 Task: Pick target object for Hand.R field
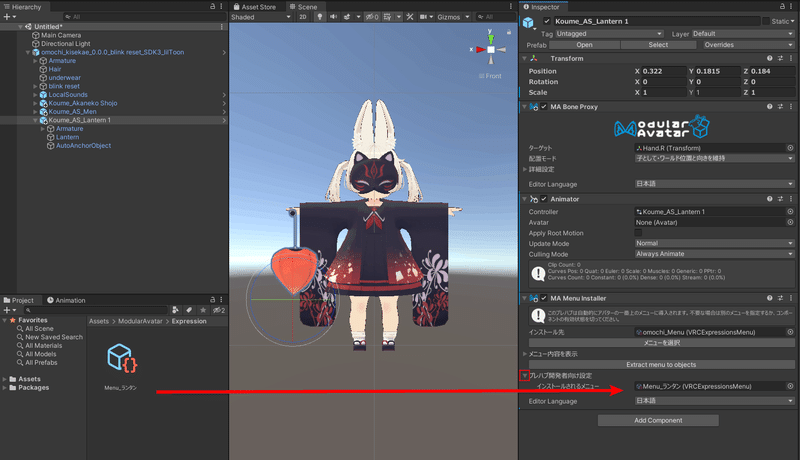point(790,148)
